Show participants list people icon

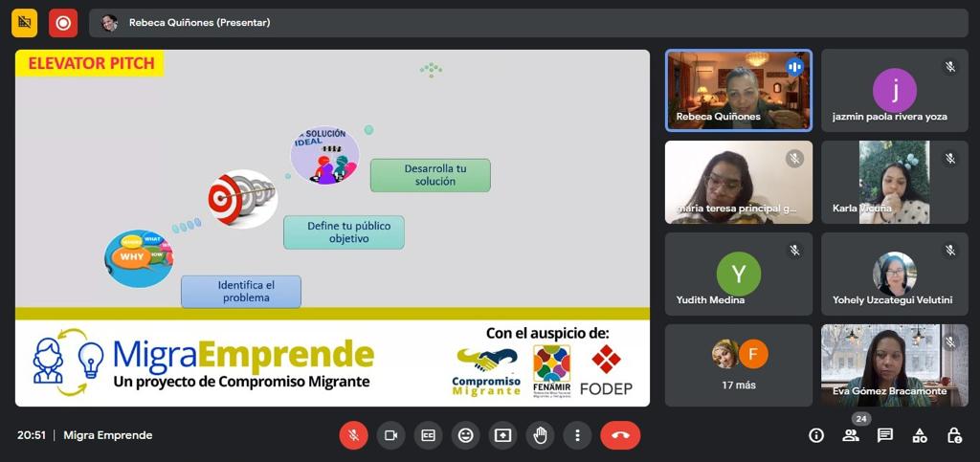tap(851, 435)
